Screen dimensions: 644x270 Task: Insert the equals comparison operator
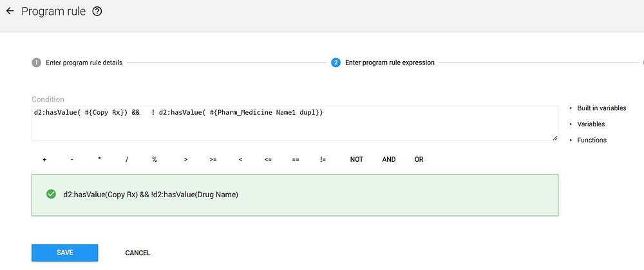point(295,160)
